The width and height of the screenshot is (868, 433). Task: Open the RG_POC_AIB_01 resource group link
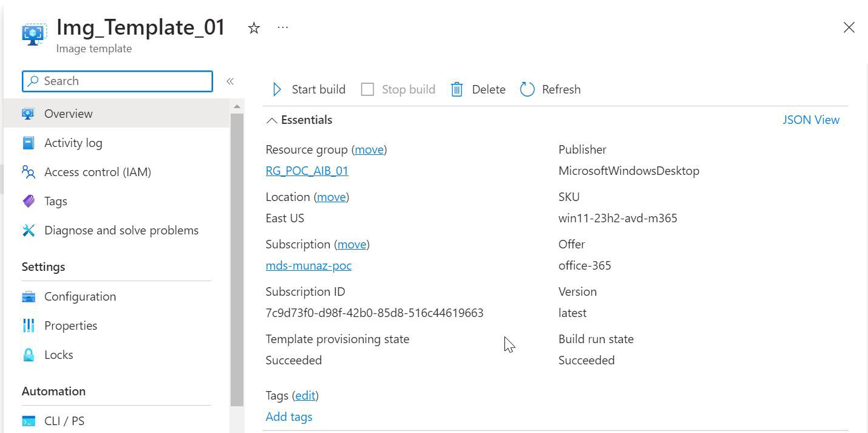307,171
